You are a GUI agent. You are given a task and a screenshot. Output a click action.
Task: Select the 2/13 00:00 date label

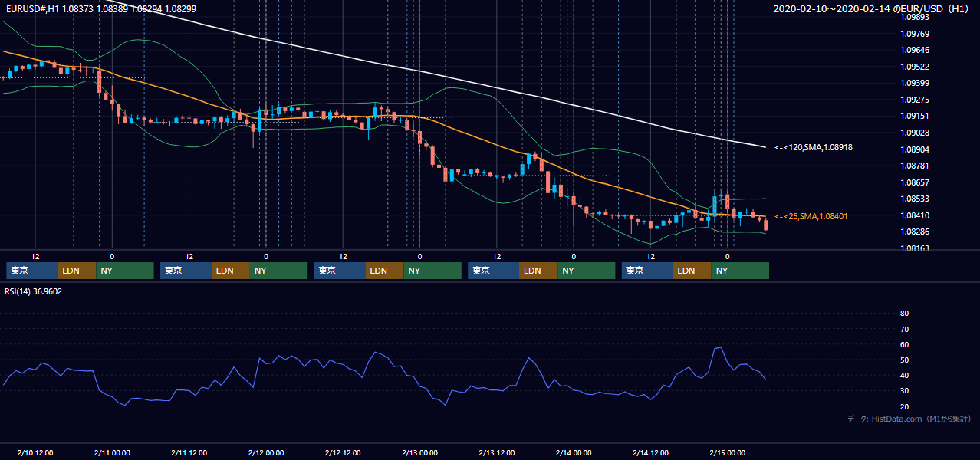point(419,452)
